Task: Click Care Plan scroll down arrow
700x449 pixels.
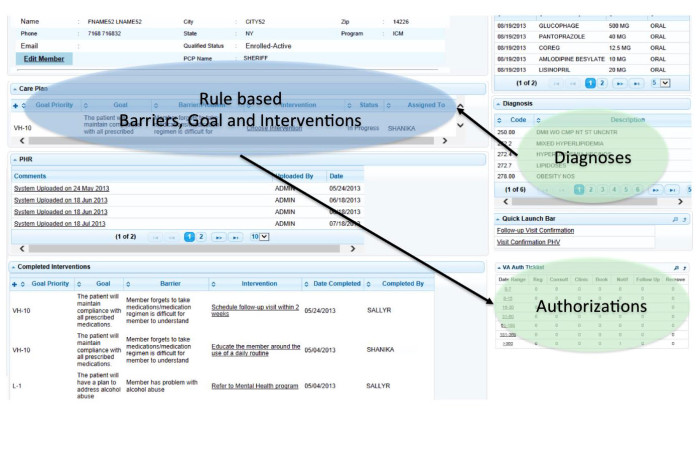Action: [460, 126]
